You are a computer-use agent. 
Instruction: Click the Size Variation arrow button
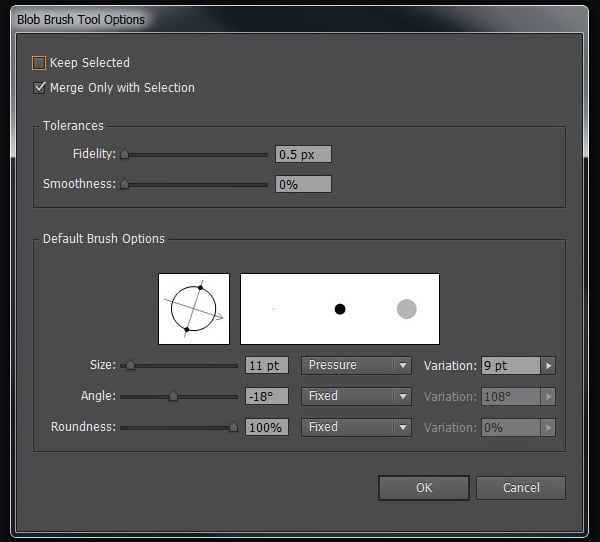click(548, 366)
